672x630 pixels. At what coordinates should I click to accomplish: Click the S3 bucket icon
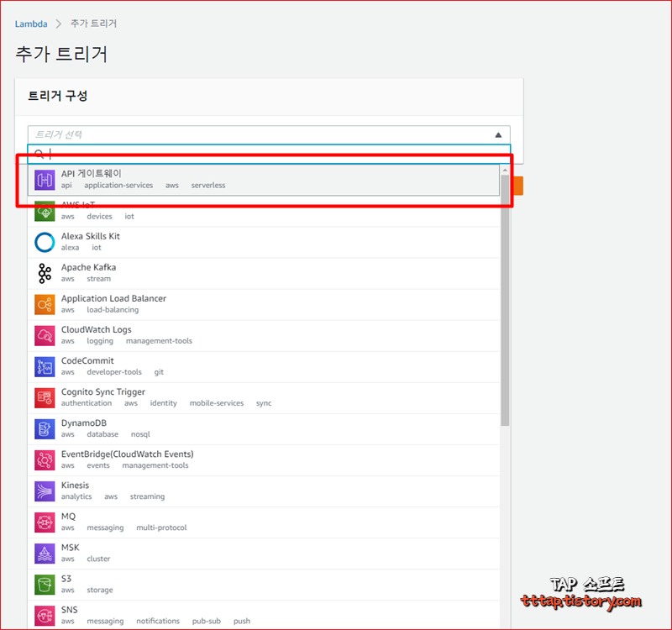coord(45,585)
